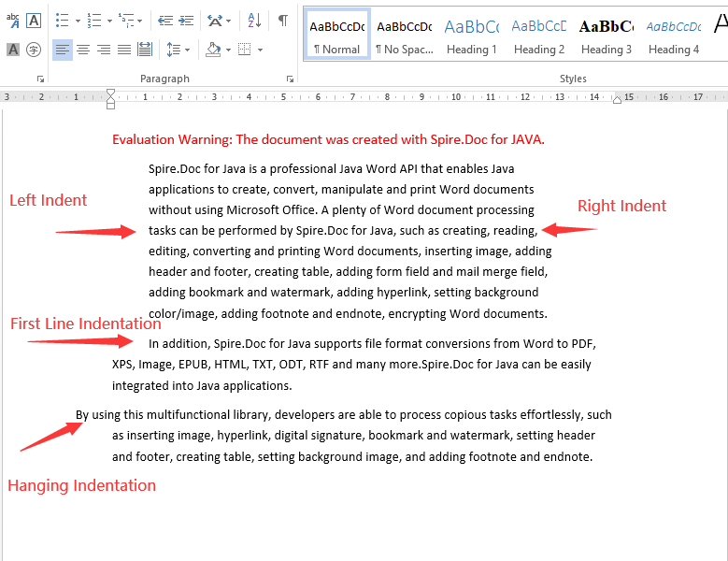Image resolution: width=728 pixels, height=561 pixels.
Task: Open the Shading color dropdown arrow
Action: pos(228,50)
